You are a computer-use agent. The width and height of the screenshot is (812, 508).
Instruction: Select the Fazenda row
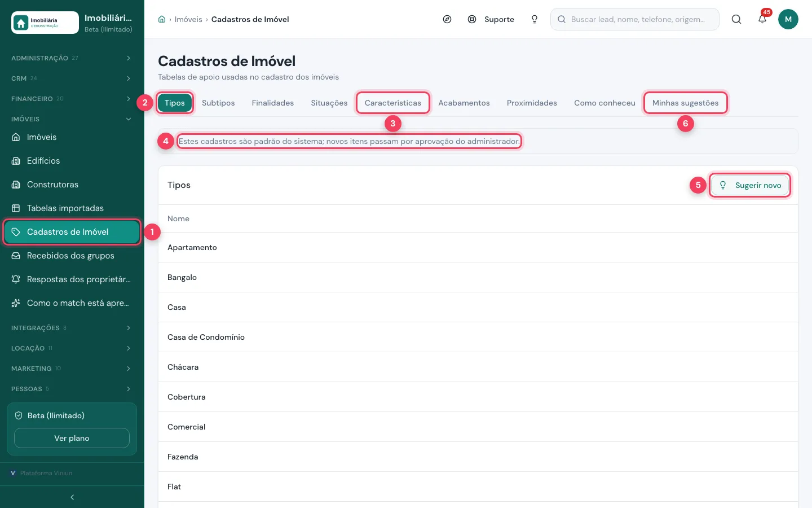pos(478,457)
